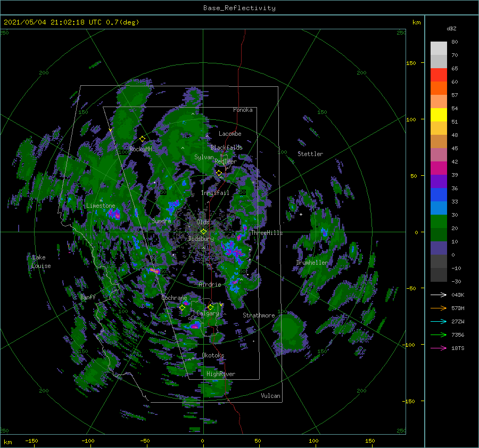Pick the light gray 80-70 dBZ legend swatch
The width and height of the screenshot is (479, 448).
[x=439, y=48]
